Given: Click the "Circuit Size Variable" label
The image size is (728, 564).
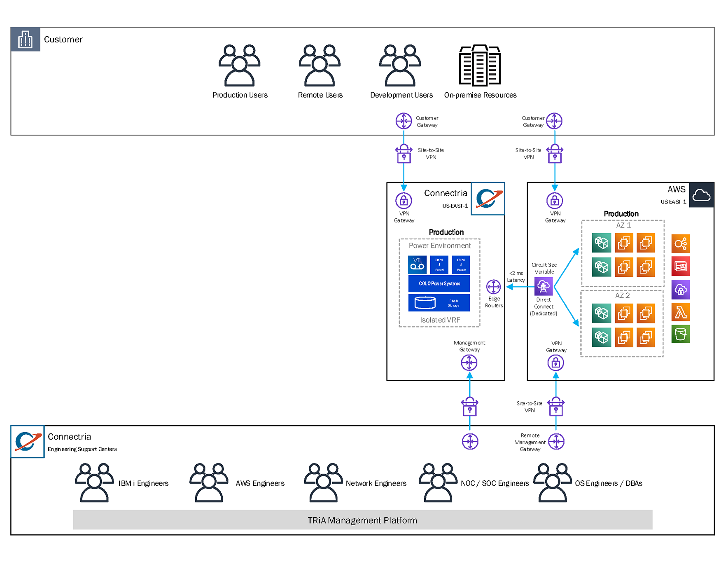Looking at the screenshot, I should click(544, 268).
